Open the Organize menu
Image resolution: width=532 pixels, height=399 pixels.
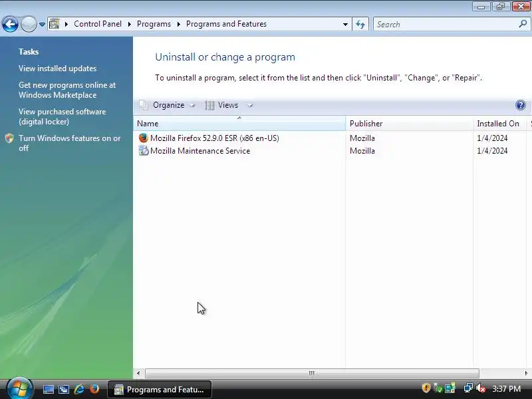(168, 105)
